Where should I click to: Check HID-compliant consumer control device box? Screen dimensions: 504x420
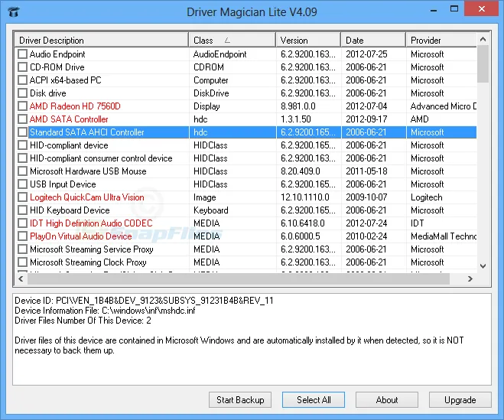pos(22,158)
